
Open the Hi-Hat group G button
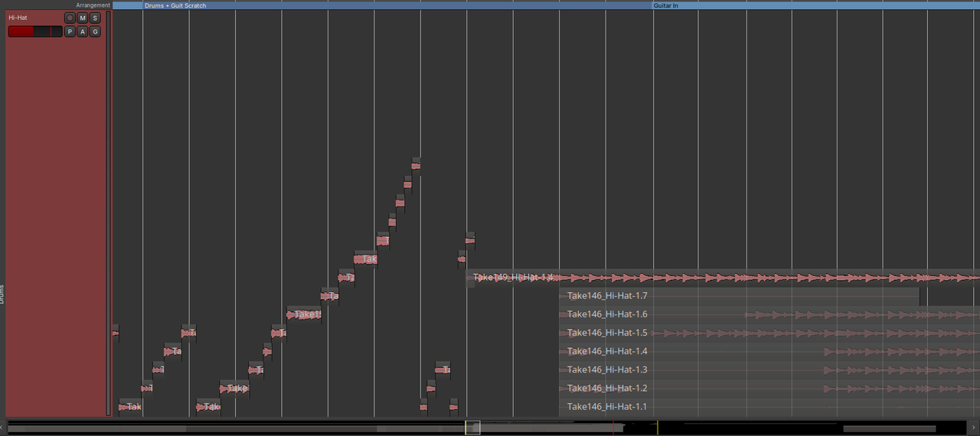(95, 32)
